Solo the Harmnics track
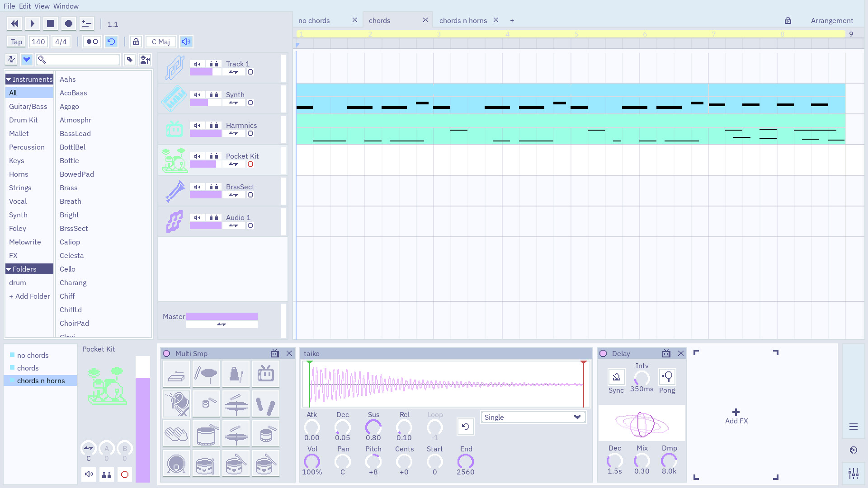868x488 pixels. [214, 125]
